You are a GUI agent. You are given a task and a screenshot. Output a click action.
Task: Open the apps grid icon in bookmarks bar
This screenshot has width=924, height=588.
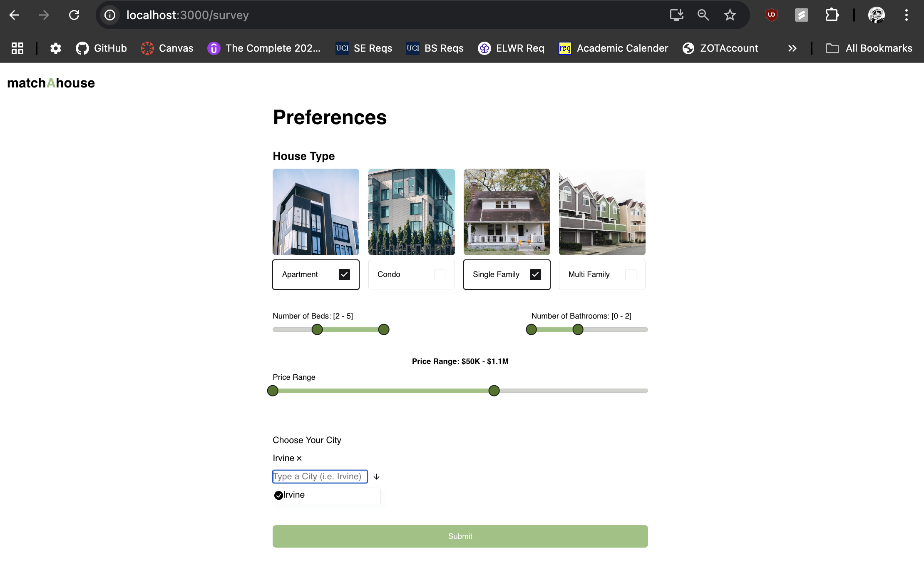click(17, 48)
